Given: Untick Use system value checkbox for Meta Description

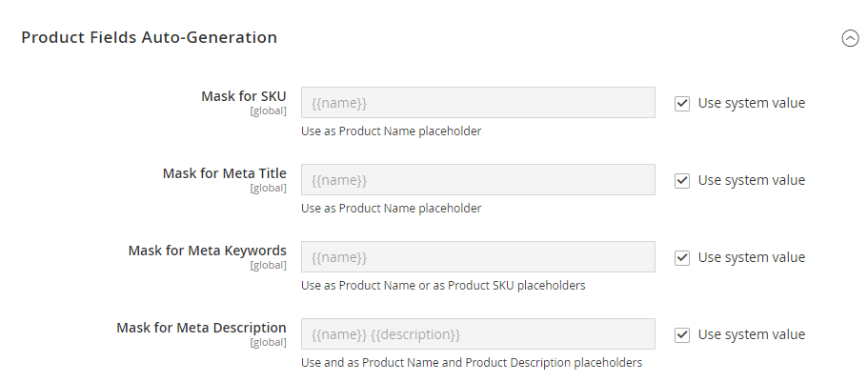Looking at the screenshot, I should point(682,335).
